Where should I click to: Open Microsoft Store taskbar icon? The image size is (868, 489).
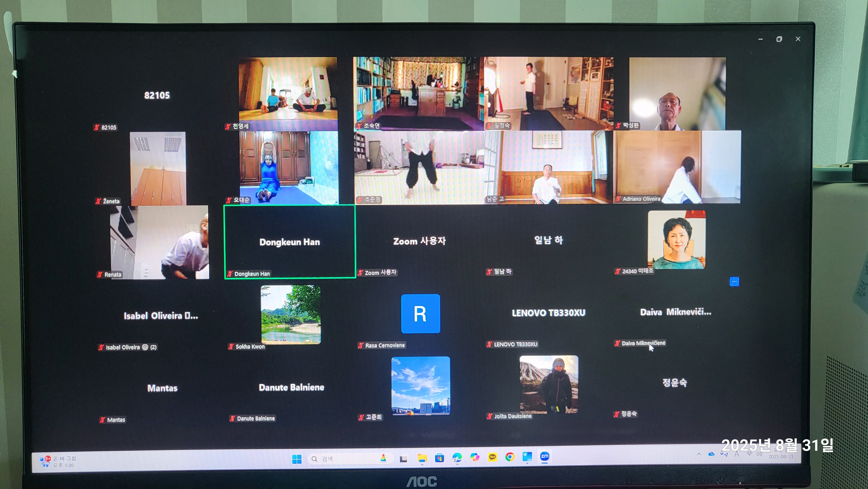pos(439,458)
